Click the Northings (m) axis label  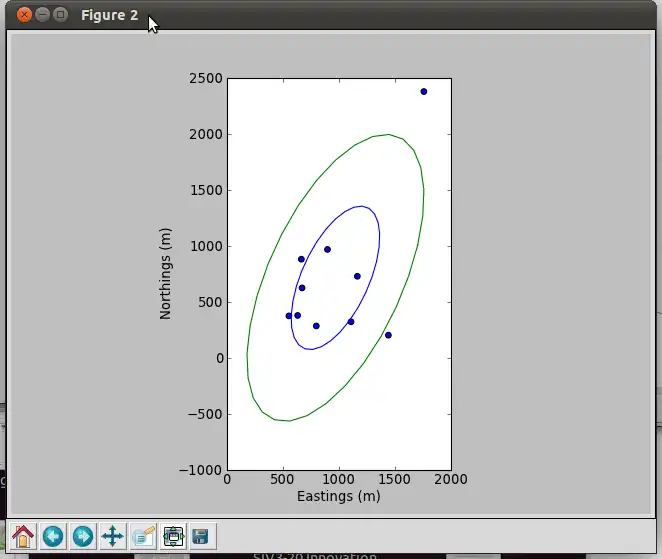(x=165, y=274)
